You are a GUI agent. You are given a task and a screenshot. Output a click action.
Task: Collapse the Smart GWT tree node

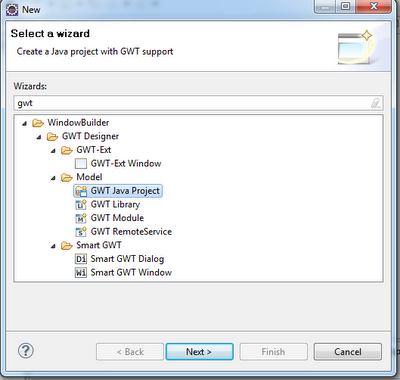(53, 246)
